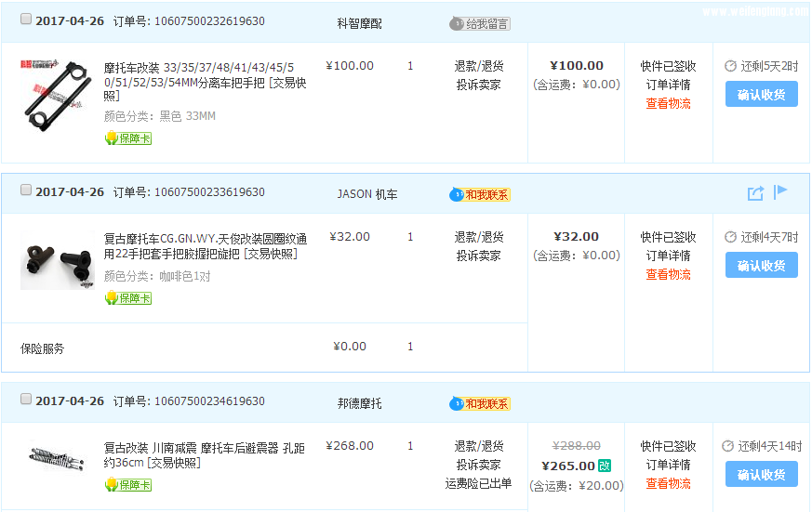Viewport: 812px width, 512px height.
Task: Click 快件已签收 status for the ¥32.00 order
Action: 668,237
